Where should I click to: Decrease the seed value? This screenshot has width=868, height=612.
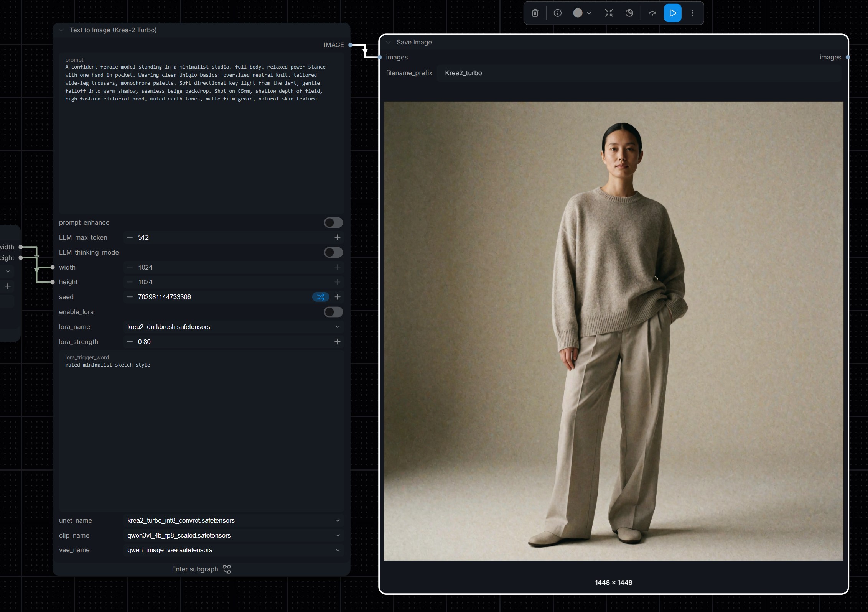click(130, 297)
